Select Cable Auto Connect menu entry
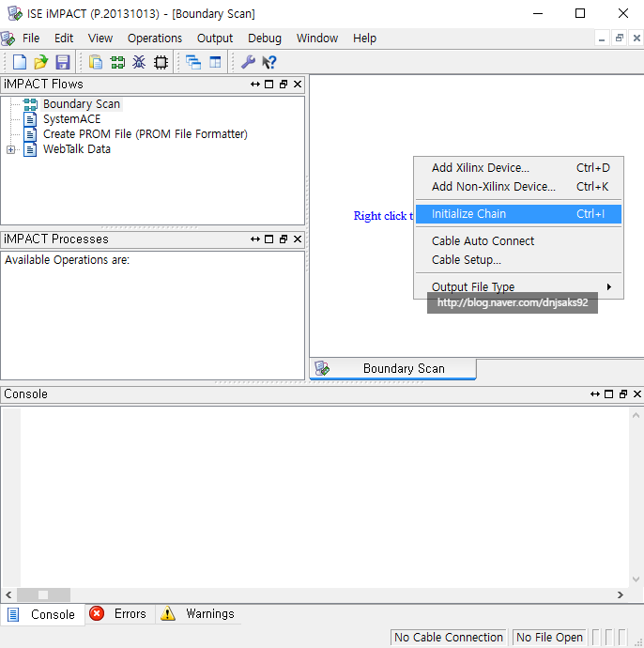The width and height of the screenshot is (644, 648). (x=518, y=241)
